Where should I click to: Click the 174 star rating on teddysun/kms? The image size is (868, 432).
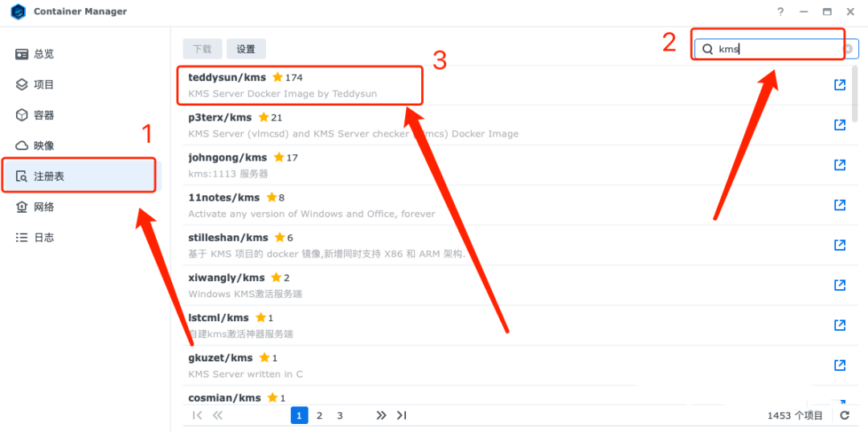(288, 77)
